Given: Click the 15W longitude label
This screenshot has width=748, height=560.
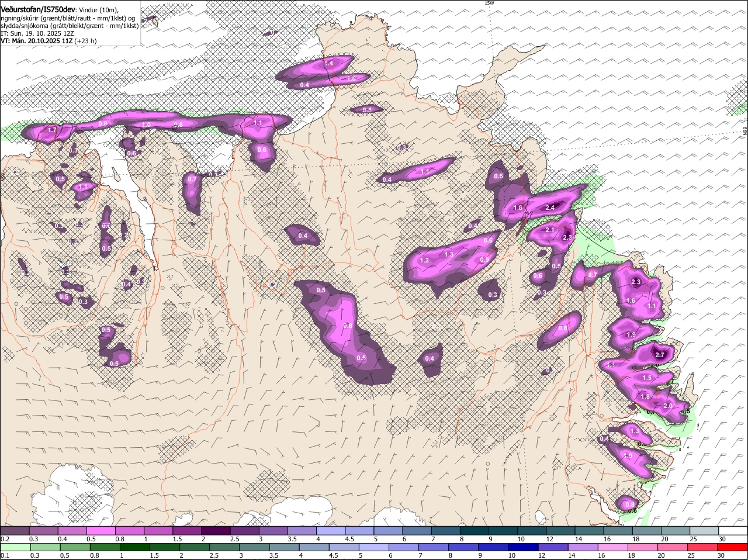Looking at the screenshot, I should tap(489, 3).
